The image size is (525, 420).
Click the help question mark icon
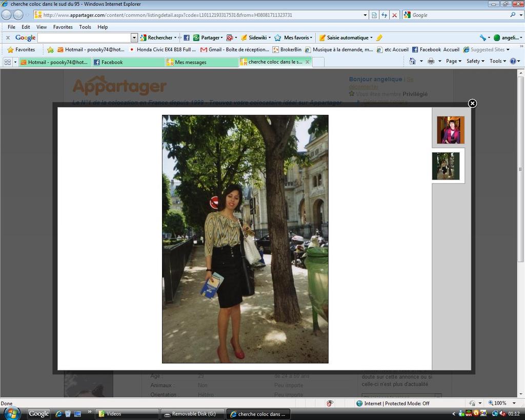[513, 61]
